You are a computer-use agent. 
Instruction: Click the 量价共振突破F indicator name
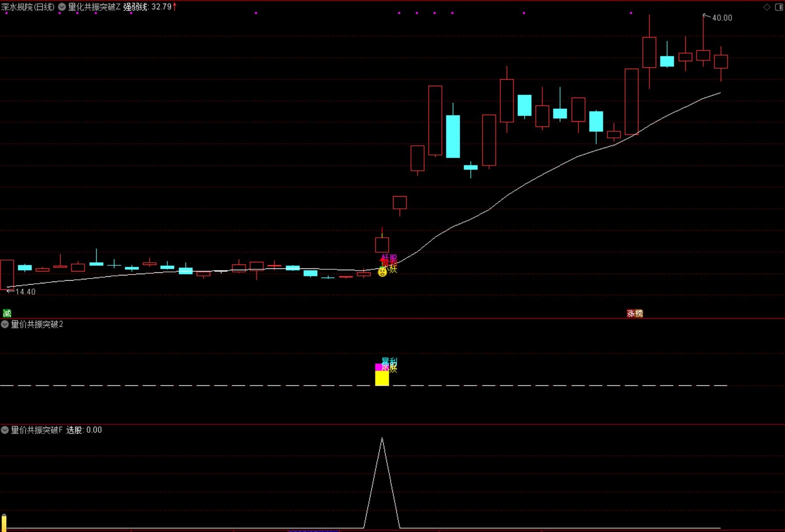tap(37, 430)
